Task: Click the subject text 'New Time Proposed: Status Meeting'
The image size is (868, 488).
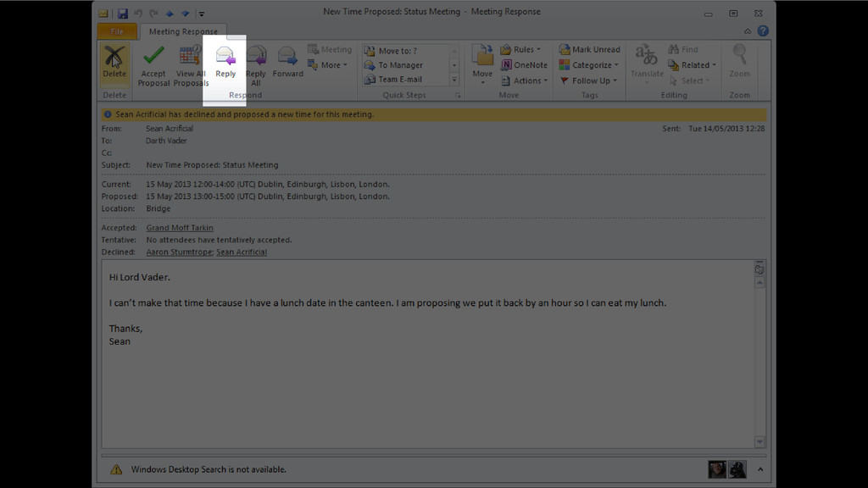Action: (212, 165)
